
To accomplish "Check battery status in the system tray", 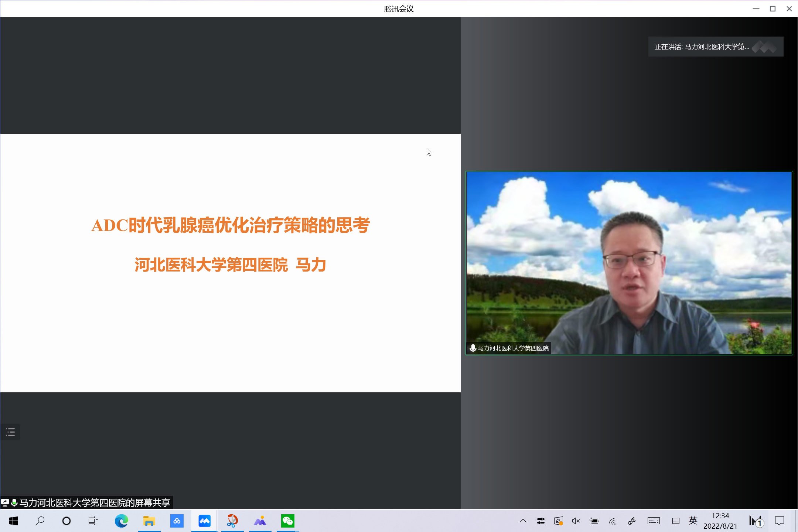I will tap(594, 521).
